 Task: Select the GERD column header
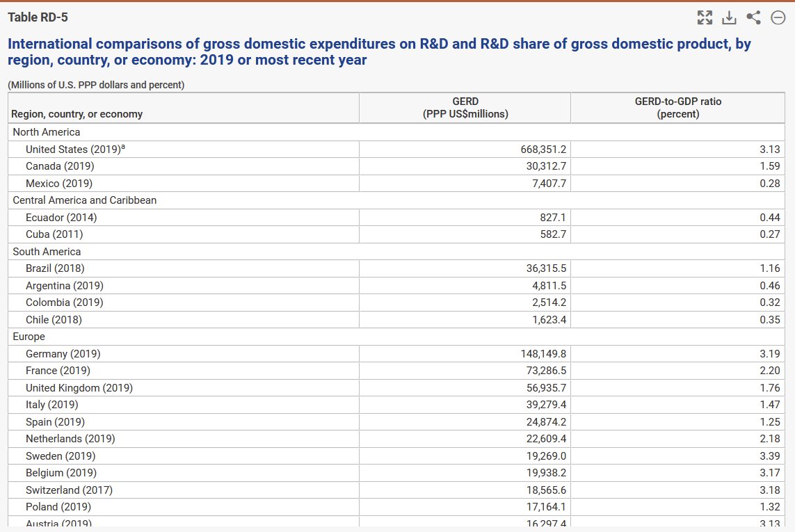[465, 108]
